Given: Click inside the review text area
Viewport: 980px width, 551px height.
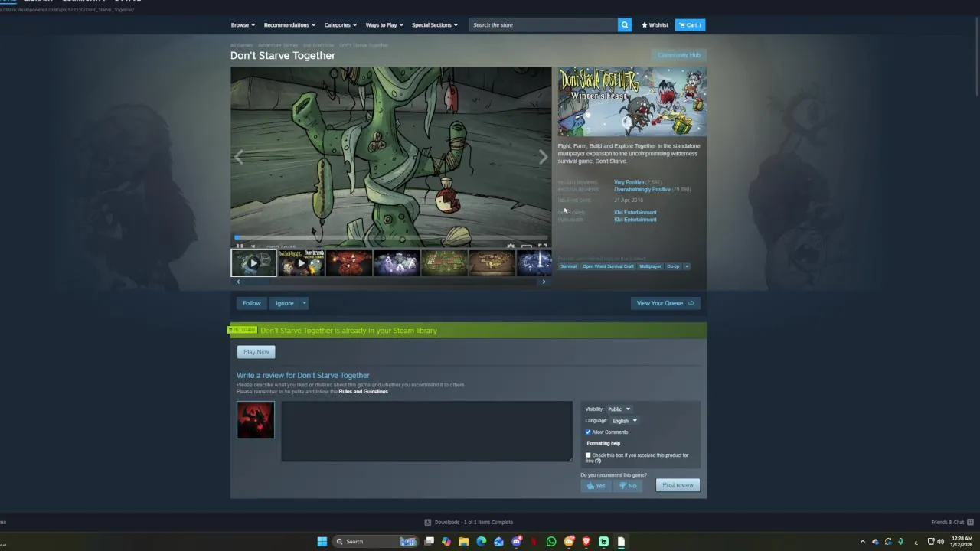Looking at the screenshot, I should [x=426, y=432].
